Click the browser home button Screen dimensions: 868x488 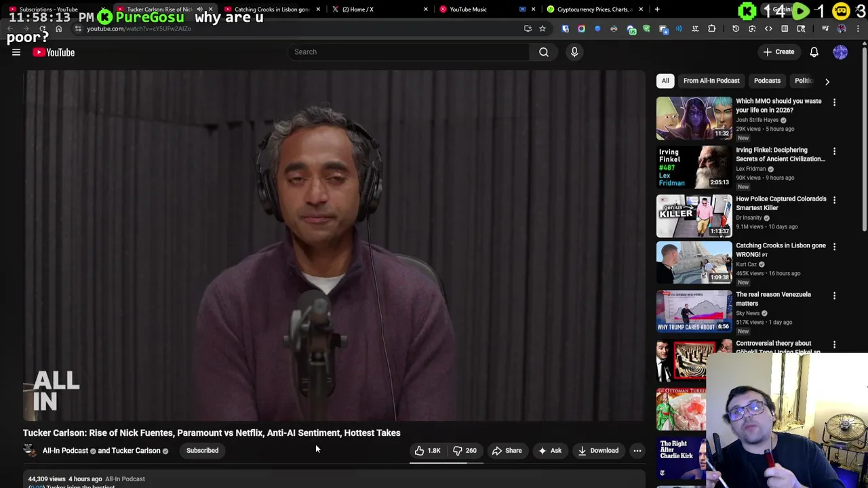pos(58,28)
